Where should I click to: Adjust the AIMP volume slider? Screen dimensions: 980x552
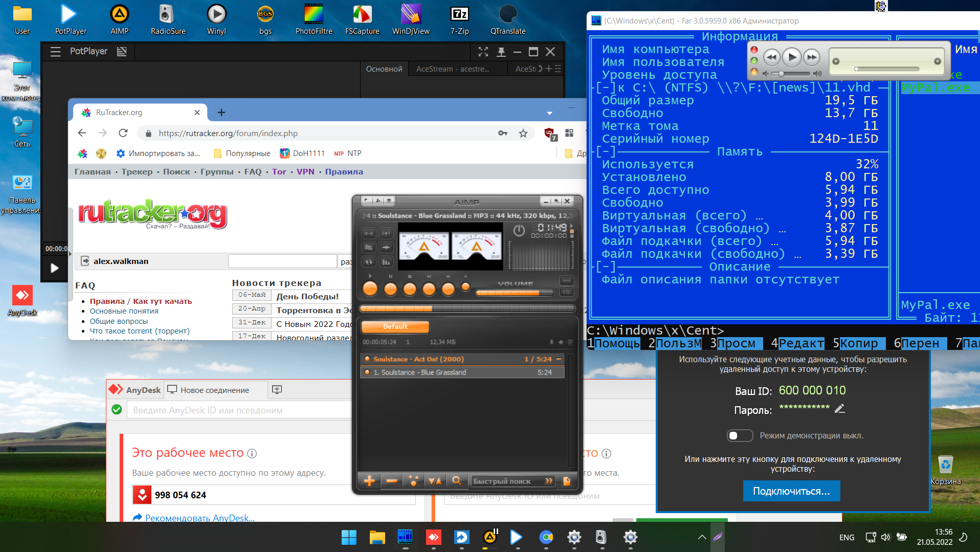point(514,293)
